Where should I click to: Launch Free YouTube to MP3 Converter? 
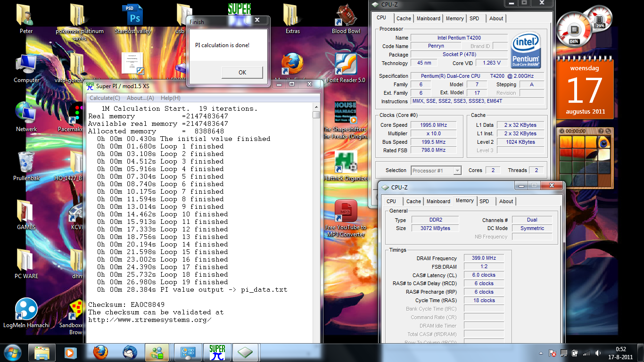346,219
